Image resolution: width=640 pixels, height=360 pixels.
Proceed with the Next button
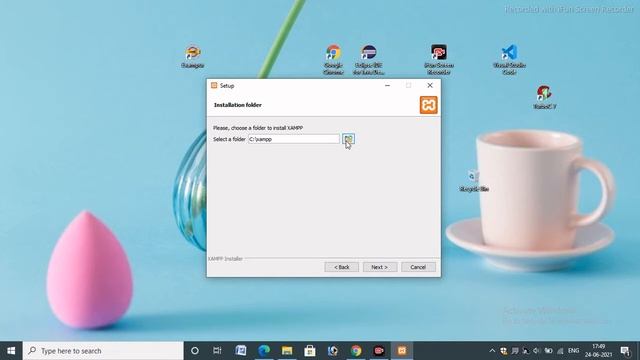click(380, 267)
